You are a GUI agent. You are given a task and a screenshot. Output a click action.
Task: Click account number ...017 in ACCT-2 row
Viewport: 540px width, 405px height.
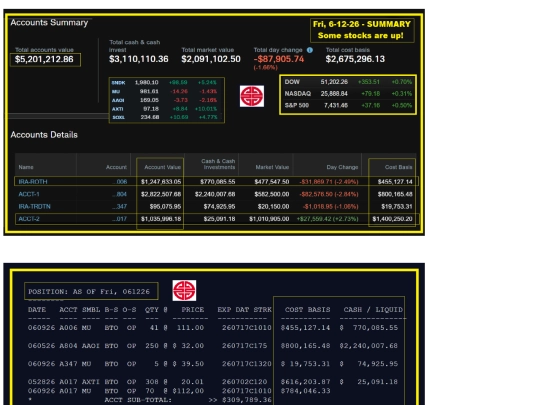click(120, 219)
